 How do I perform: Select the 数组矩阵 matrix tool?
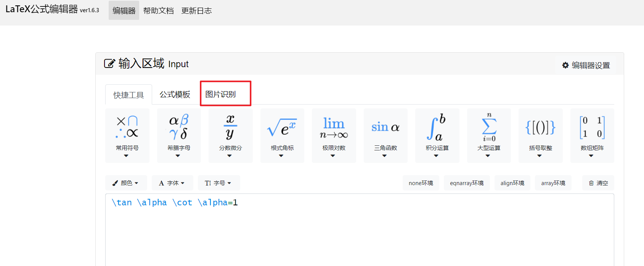click(x=592, y=135)
